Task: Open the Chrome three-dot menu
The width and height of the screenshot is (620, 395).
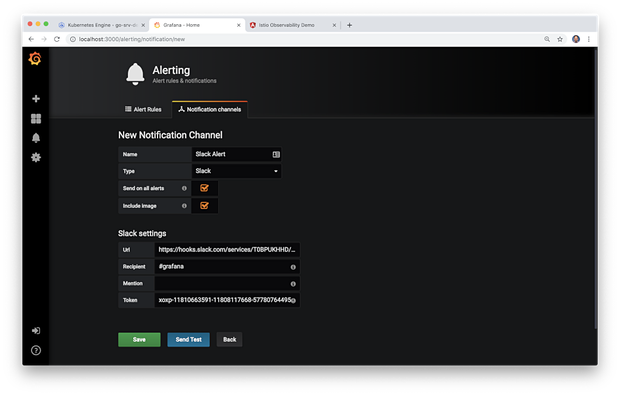Action: (x=589, y=39)
